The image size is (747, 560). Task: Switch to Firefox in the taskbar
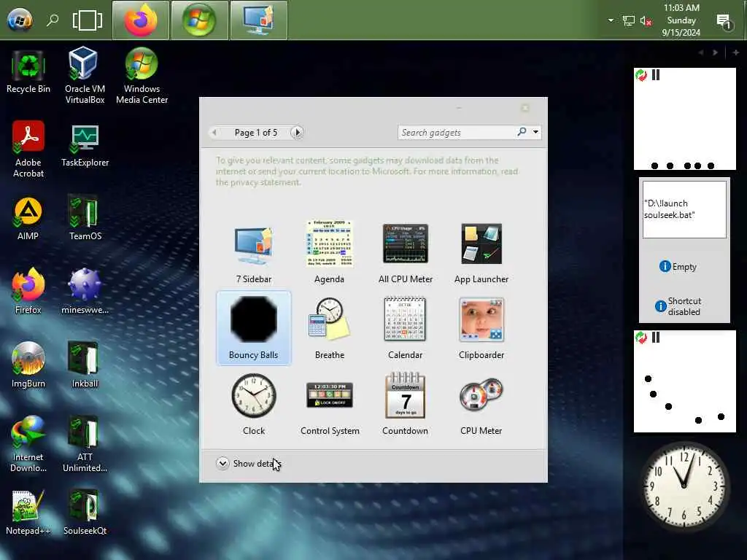point(141,20)
